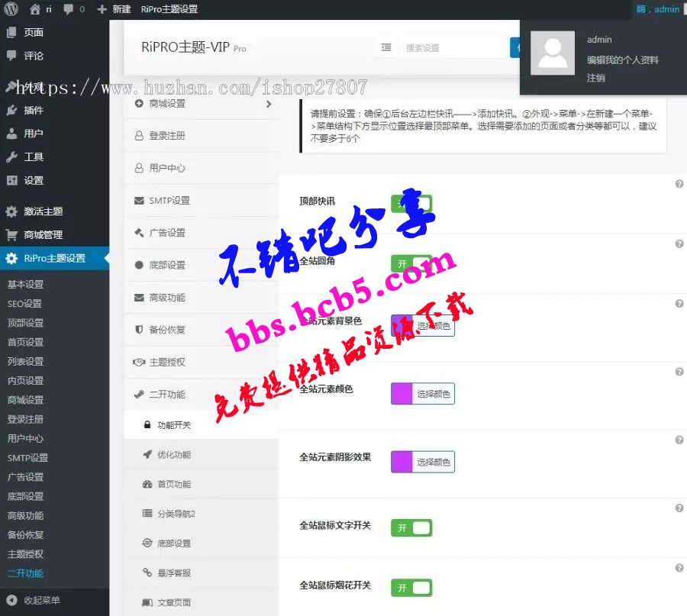Click the help icon for 全站鼠标烟花开关
Image resolution: width=687 pixels, height=616 pixels.
679,568
